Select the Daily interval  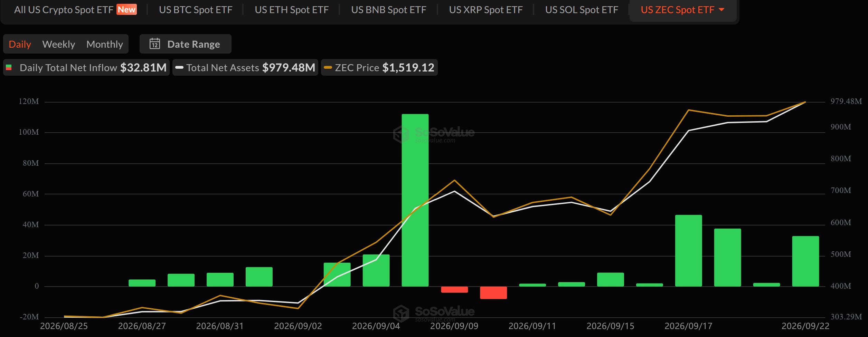point(20,44)
